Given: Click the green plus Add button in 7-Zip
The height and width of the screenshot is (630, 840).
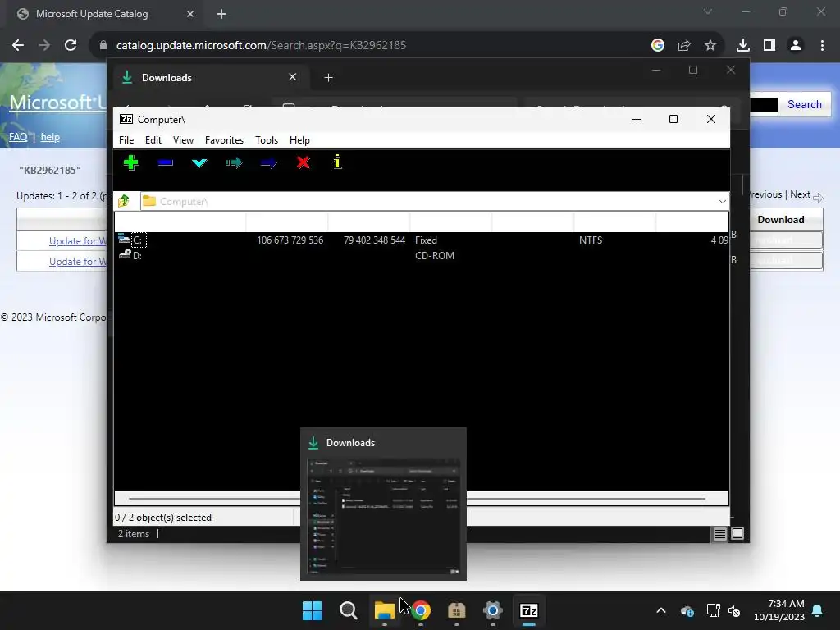Looking at the screenshot, I should coord(131,162).
